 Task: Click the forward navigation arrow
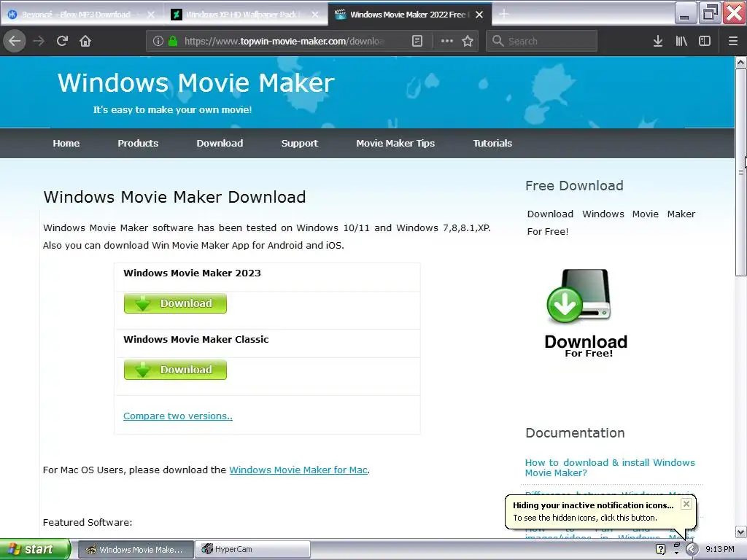[x=39, y=41]
